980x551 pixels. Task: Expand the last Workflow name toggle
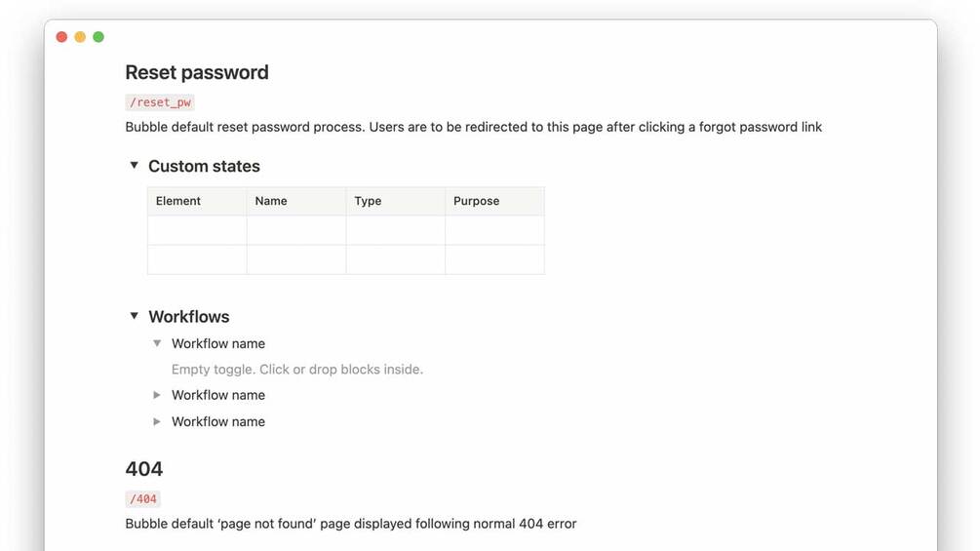click(157, 421)
